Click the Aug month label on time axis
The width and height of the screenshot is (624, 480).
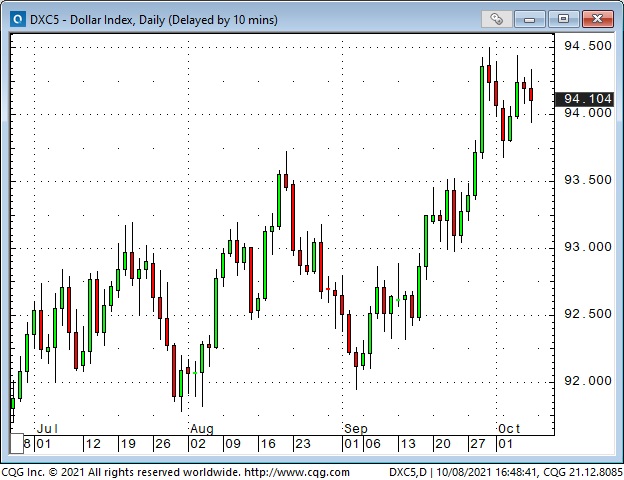click(202, 429)
